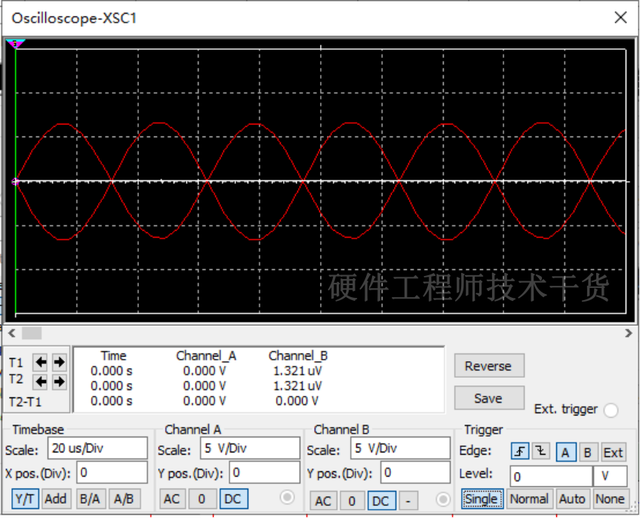640x518 pixels.
Task: Click T2-T1 Channel_B reading 0.000 V
Action: [x=297, y=401]
